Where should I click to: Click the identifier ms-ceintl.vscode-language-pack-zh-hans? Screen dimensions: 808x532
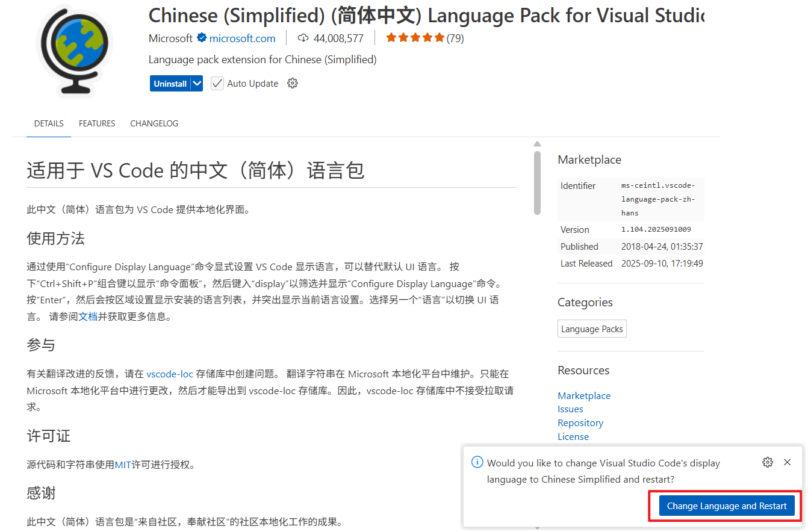[x=658, y=199]
